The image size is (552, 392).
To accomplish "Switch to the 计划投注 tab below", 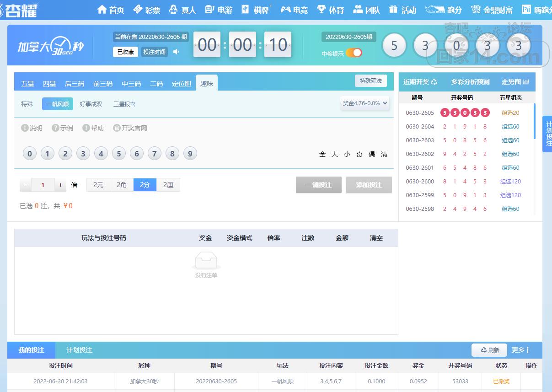I will (79, 350).
